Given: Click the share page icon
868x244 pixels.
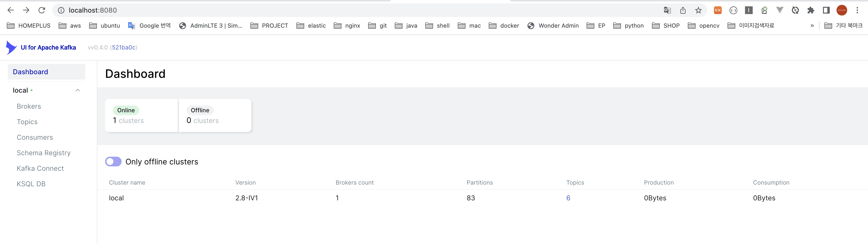Looking at the screenshot, I should [x=683, y=10].
